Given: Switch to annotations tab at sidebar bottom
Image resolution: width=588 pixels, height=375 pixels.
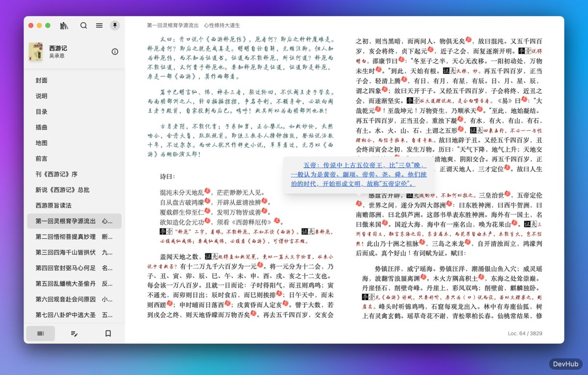Looking at the screenshot, I should 74,333.
